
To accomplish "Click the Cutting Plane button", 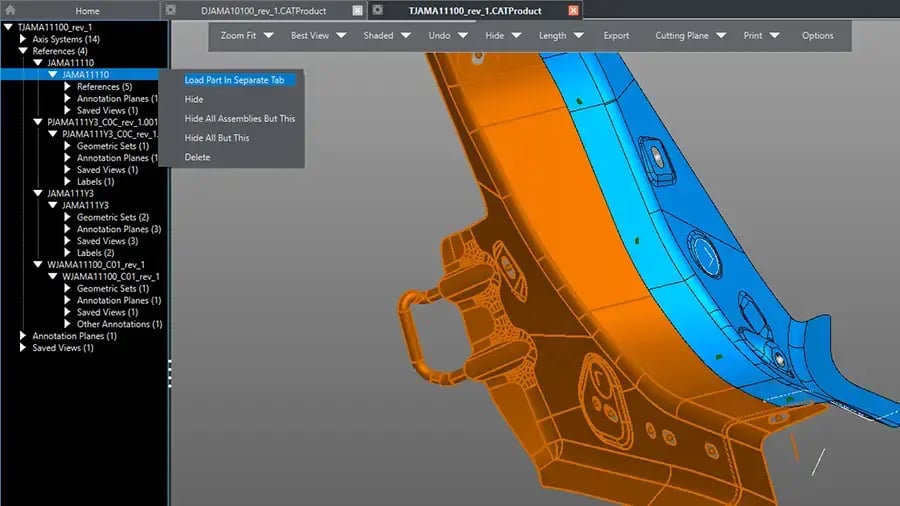I will click(x=682, y=36).
